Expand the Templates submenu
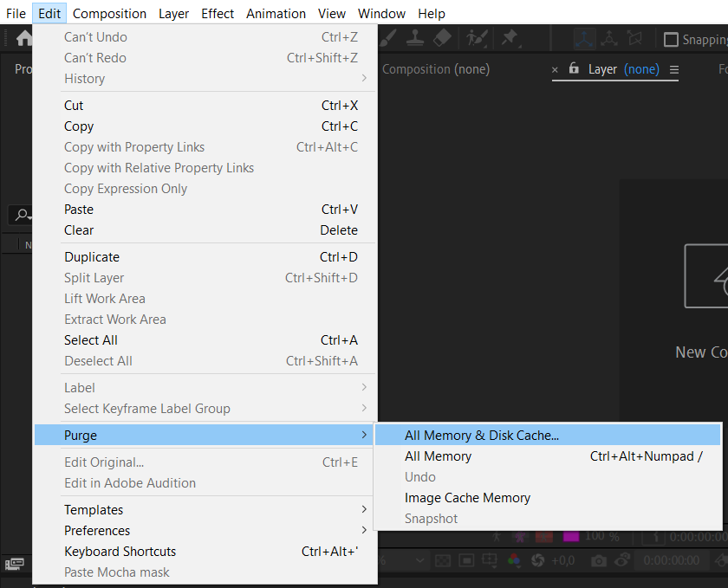This screenshot has height=588, width=728. coord(205,509)
